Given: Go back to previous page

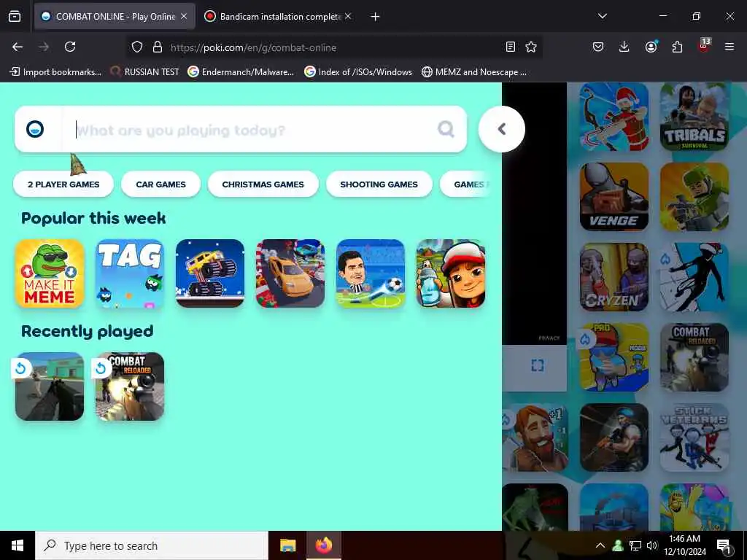Looking at the screenshot, I should click(x=18, y=47).
